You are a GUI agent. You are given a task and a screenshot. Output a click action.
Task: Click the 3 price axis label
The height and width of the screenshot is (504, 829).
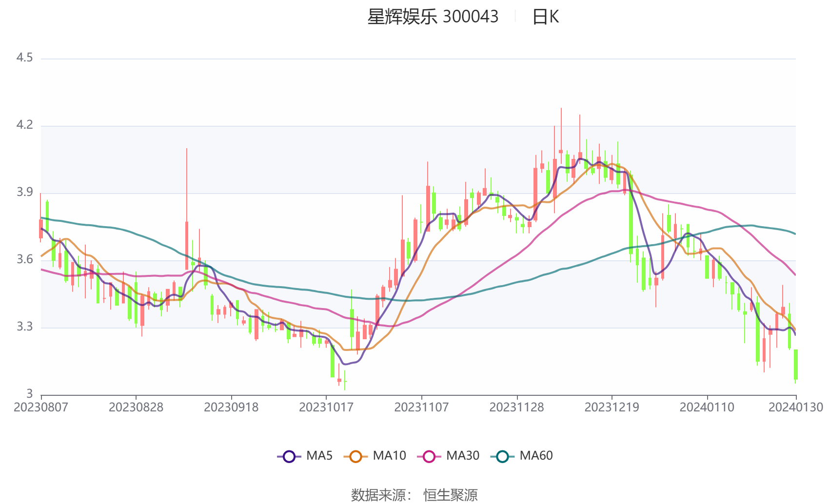pos(30,394)
